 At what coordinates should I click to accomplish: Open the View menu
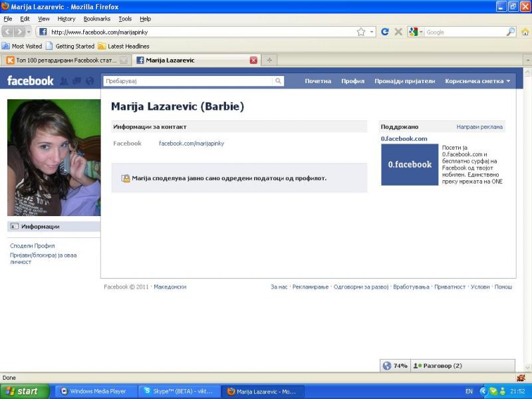pos(43,19)
